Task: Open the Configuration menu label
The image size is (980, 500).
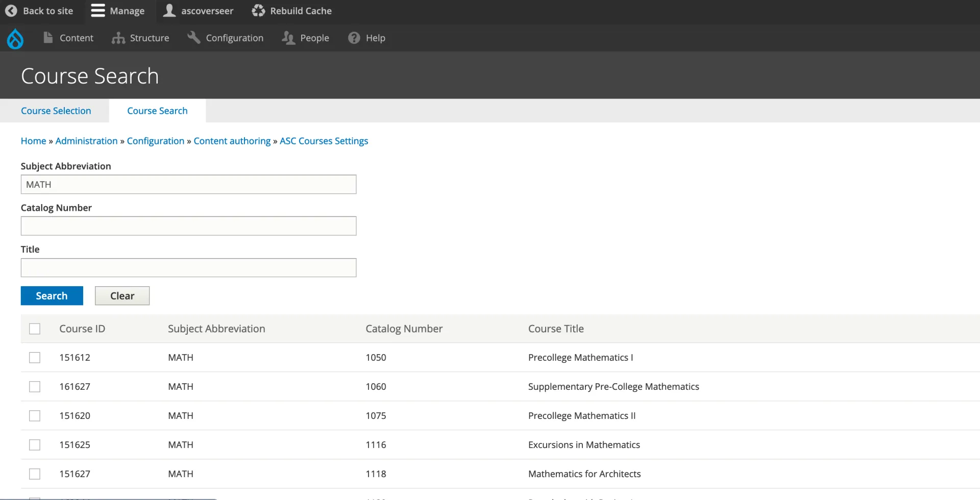Action: (x=235, y=38)
